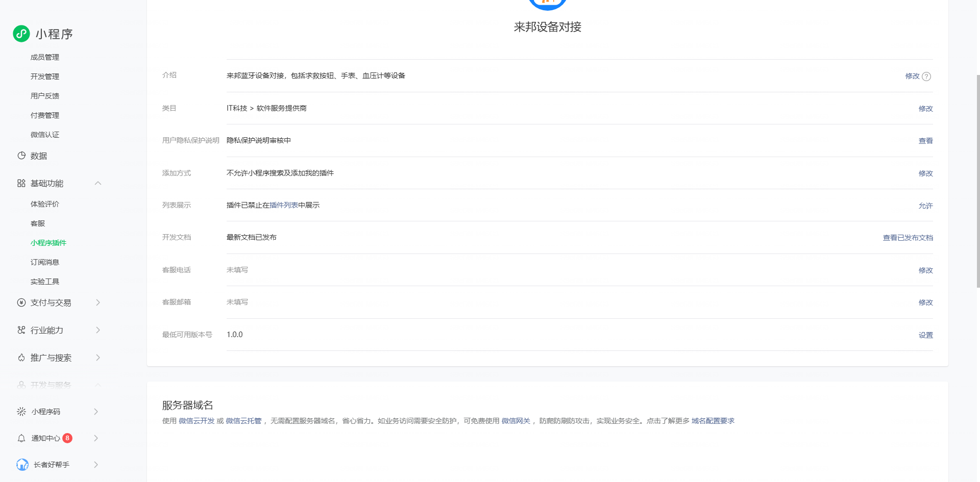Expand the 行业能力 chevron

(98, 330)
